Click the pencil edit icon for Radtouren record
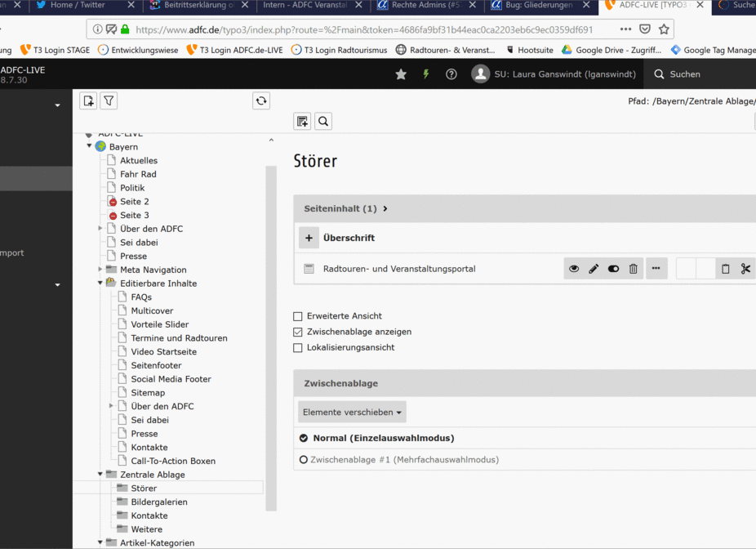Screen dimensions: 756x549 (594, 269)
